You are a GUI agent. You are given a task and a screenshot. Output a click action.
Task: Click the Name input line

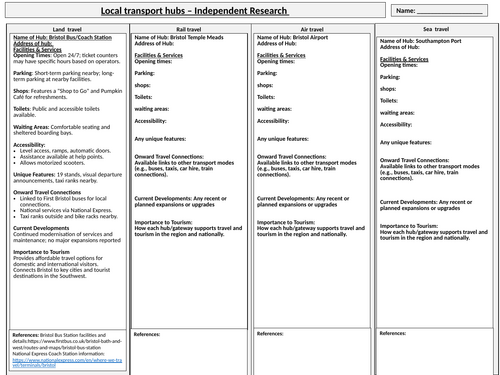pos(449,11)
